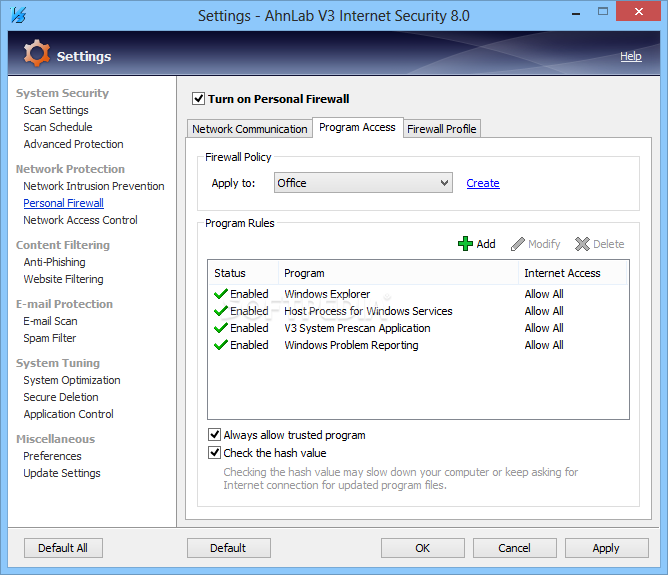The height and width of the screenshot is (575, 668).
Task: Open Network Intrusion Prevention
Action: [94, 186]
